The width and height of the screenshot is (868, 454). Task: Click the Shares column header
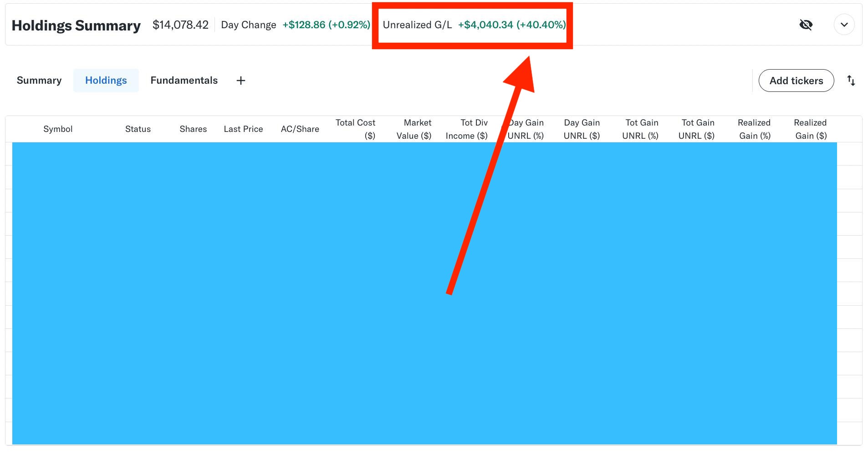pos(193,129)
